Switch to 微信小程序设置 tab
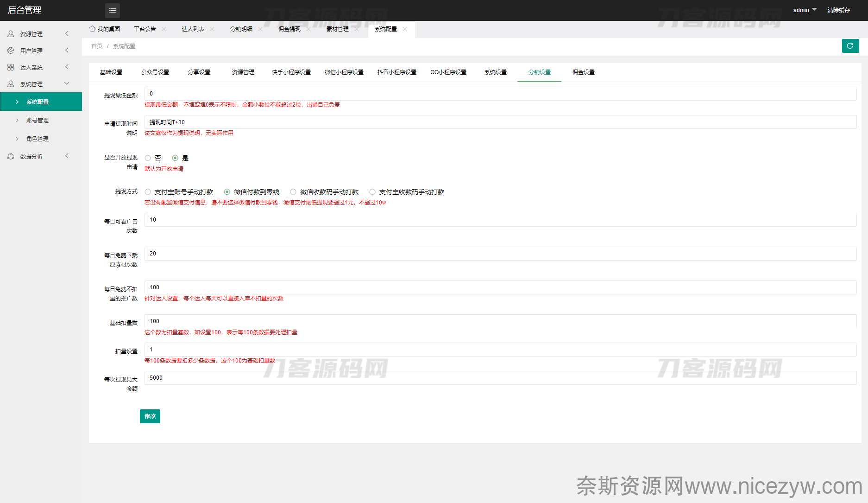This screenshot has width=868, height=503. (x=344, y=72)
